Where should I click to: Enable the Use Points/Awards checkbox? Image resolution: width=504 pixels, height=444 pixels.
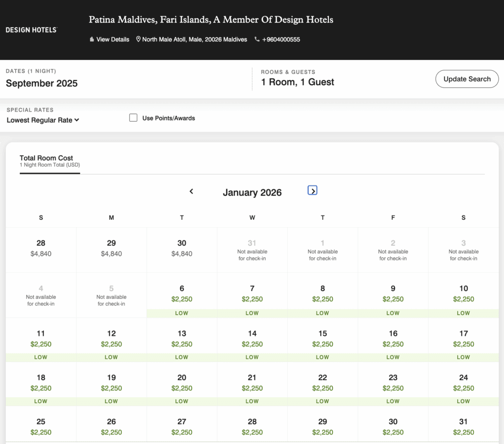pos(133,118)
